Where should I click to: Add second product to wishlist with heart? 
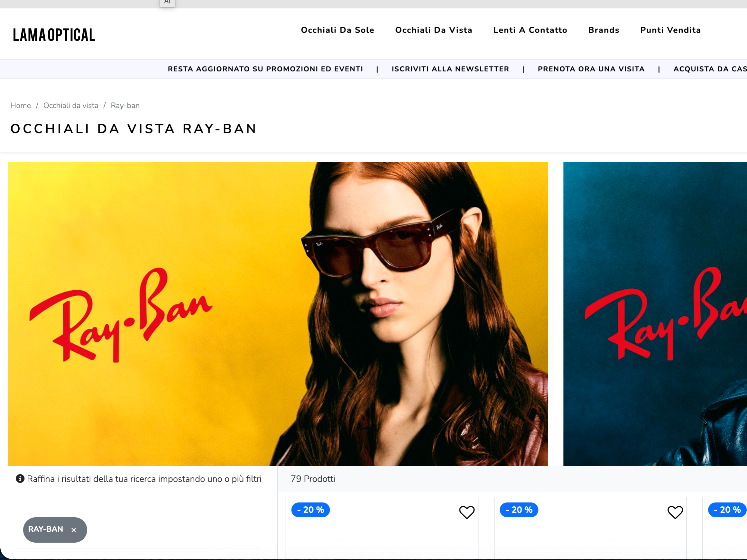point(675,512)
